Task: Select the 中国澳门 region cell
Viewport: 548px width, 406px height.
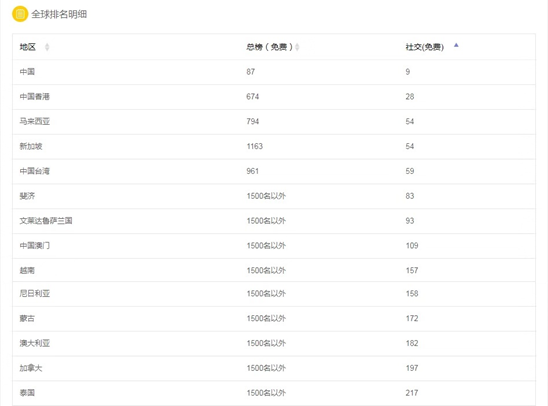Action: pos(35,246)
